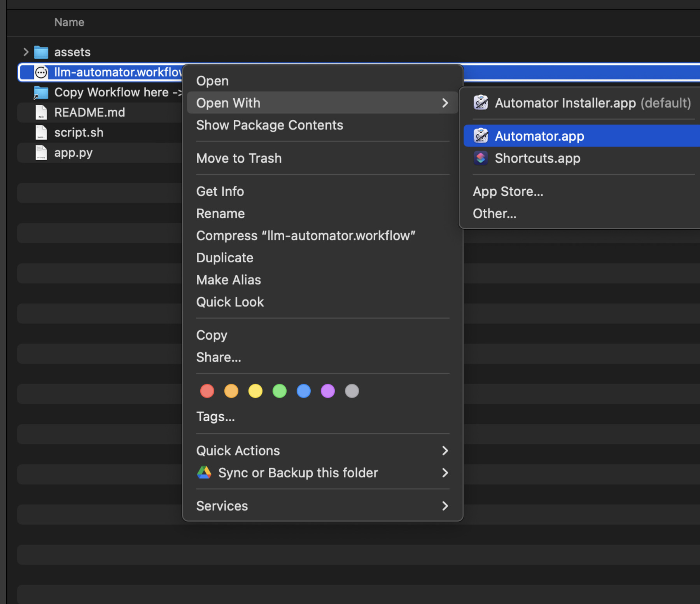Click the Automator.app robot icon
The image size is (700, 604).
481,136
